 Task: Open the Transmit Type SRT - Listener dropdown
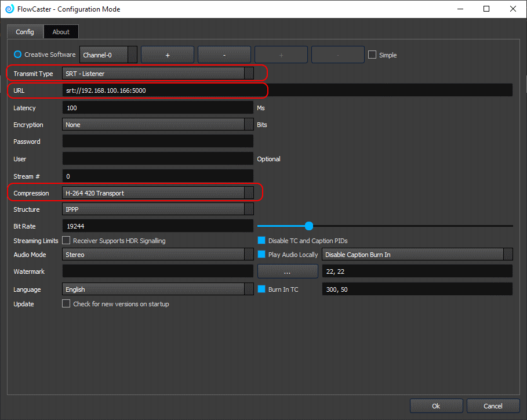coord(158,73)
